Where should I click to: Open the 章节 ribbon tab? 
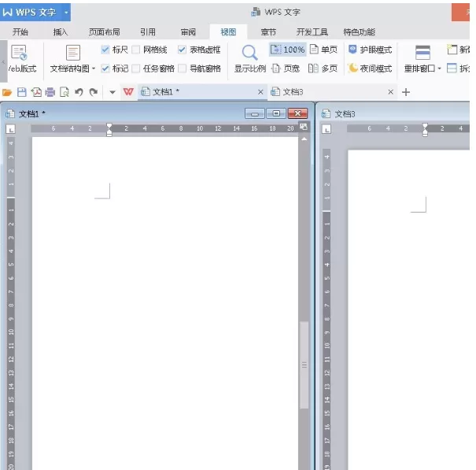(x=268, y=32)
